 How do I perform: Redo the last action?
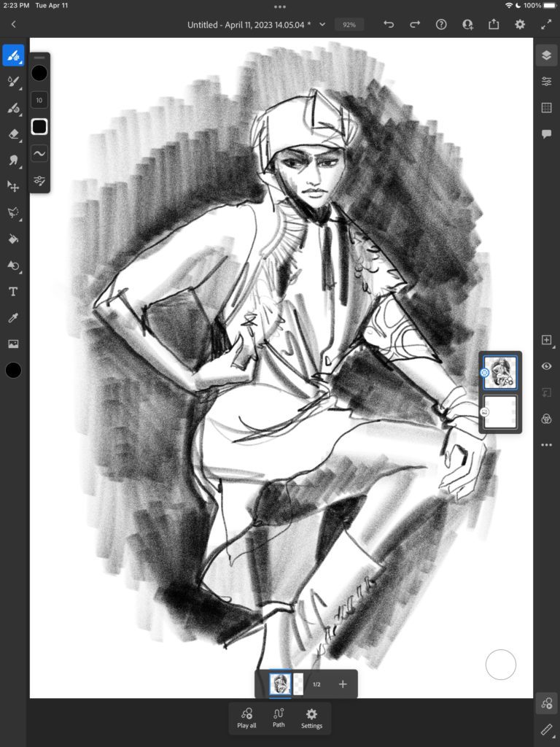pos(415,24)
